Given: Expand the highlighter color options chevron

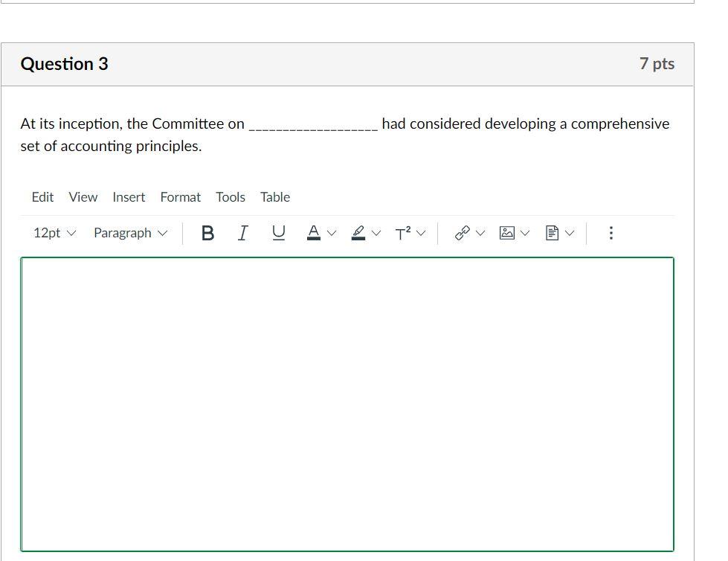Looking at the screenshot, I should pyautogui.click(x=376, y=233).
